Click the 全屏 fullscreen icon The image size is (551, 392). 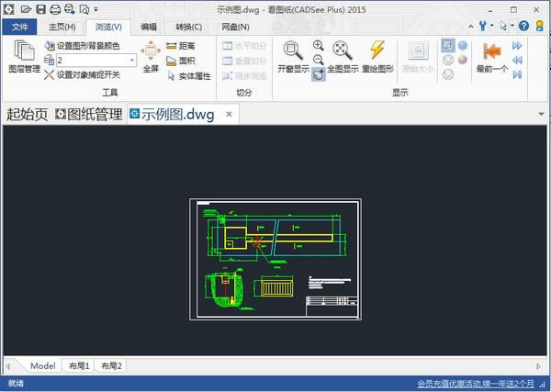pos(151,54)
